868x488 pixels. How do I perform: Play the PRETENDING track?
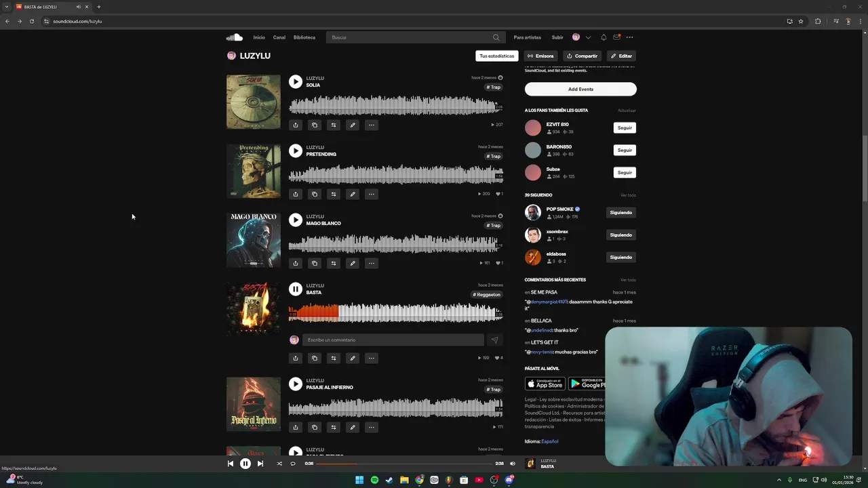click(x=295, y=150)
